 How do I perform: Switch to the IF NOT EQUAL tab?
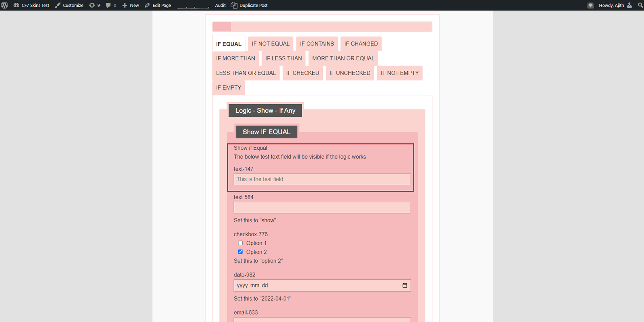coord(270,44)
